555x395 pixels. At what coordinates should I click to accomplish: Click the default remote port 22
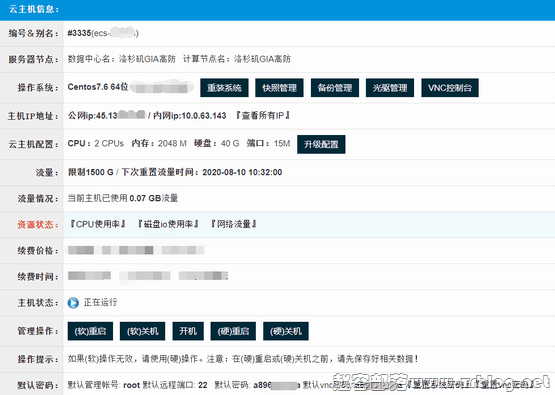tap(203, 385)
